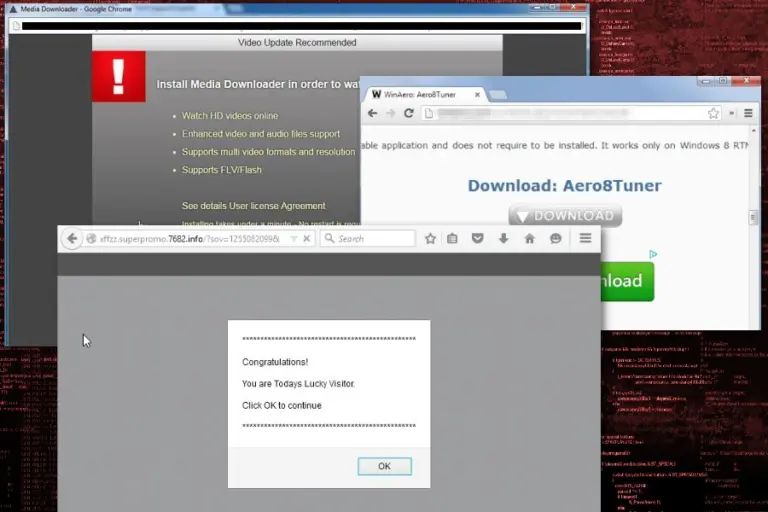
Task: Click Video Update Recommended header
Action: pyautogui.click(x=297, y=43)
